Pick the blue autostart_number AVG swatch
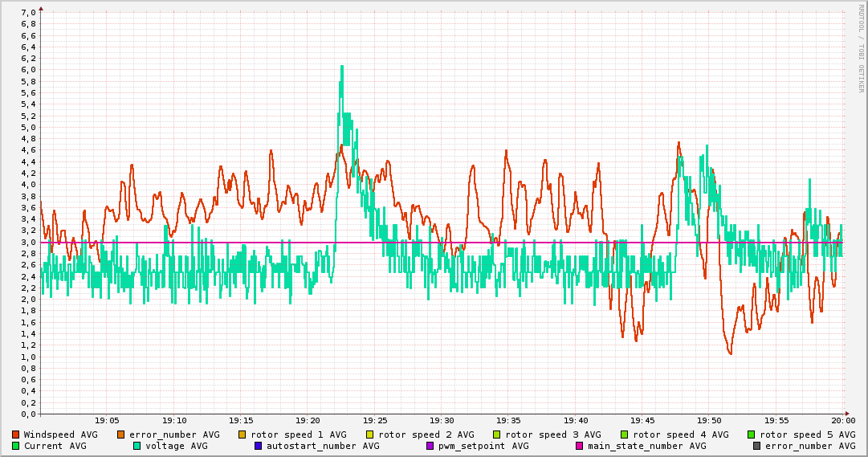 click(259, 446)
